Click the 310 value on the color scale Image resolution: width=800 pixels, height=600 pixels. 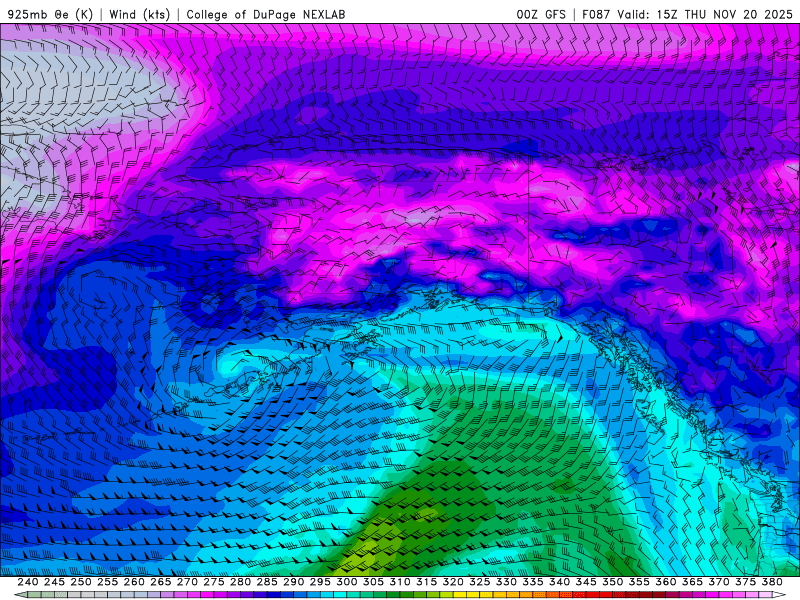point(399,582)
